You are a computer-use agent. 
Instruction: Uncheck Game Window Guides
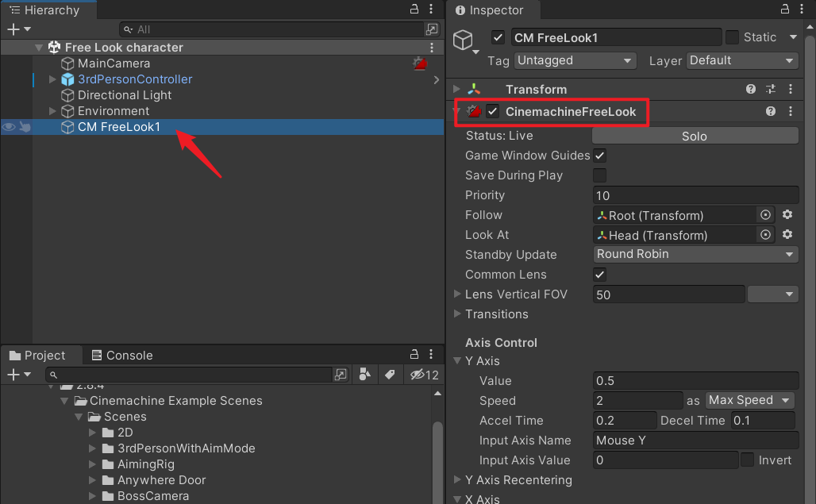pos(599,156)
